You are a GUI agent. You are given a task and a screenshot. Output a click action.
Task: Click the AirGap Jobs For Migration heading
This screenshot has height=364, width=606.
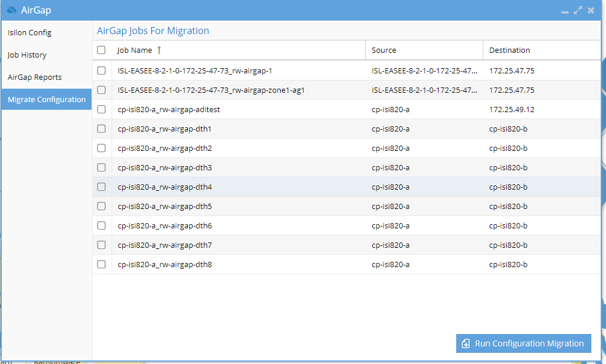click(x=153, y=30)
